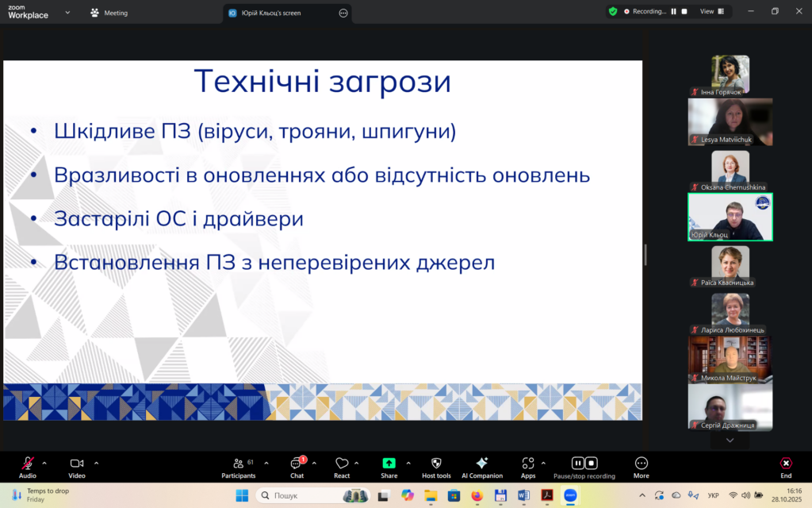Open the Zoom Workplace dropdown arrow
Viewport: 812px width, 508px height.
[67, 13]
